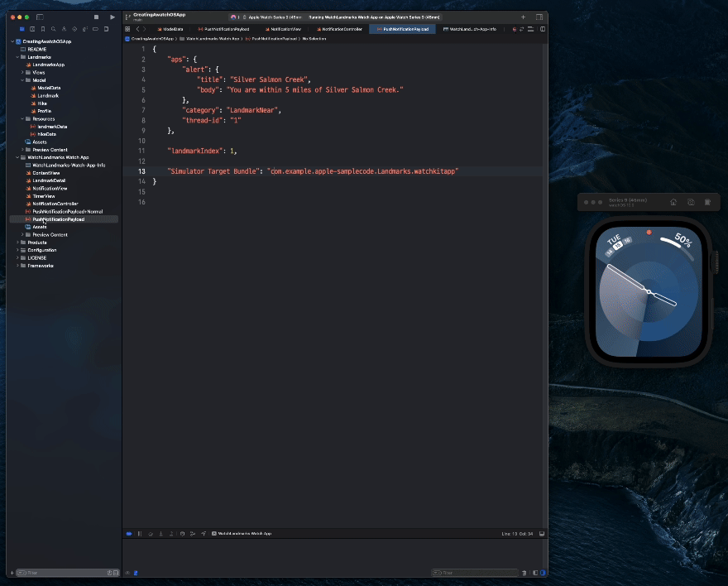This screenshot has width=728, height=586.
Task: Expand the Products folder
Action: click(x=17, y=243)
